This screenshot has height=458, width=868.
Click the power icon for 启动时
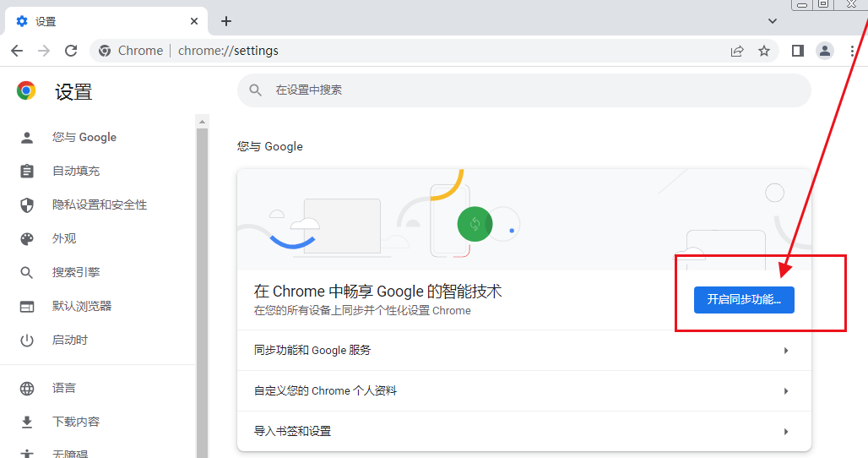coord(26,340)
